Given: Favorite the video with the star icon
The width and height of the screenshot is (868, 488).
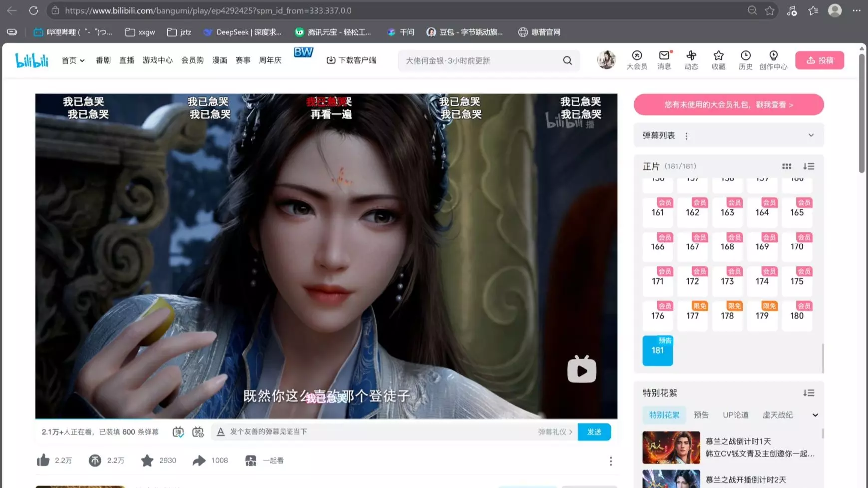Looking at the screenshot, I should click(147, 460).
